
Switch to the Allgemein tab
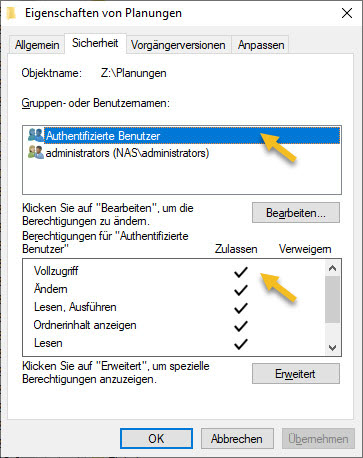tap(37, 45)
